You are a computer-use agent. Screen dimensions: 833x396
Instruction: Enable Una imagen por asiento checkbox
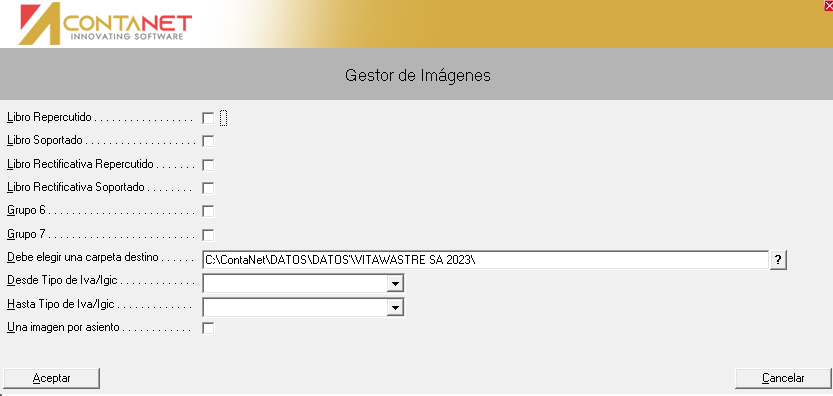[x=208, y=328]
